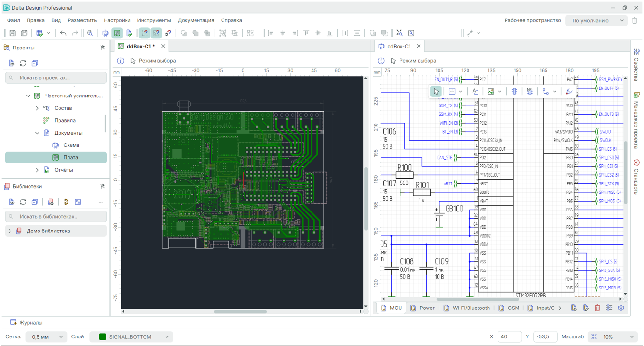Image resolution: width=644 pixels, height=346 pixels.
Task: Click the Undo arrow in the toolbar
Action: coord(63,33)
